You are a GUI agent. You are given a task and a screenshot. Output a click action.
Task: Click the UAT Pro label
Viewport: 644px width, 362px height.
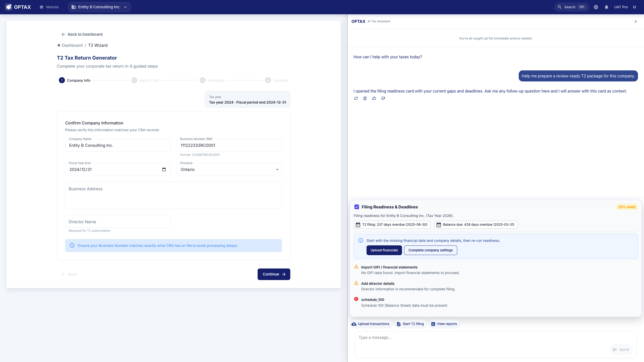621,7
